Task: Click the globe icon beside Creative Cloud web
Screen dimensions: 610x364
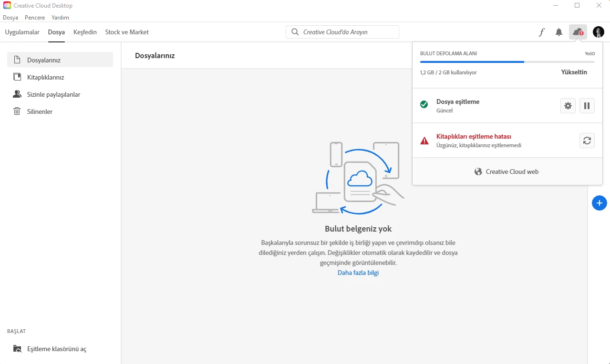Action: tap(478, 172)
